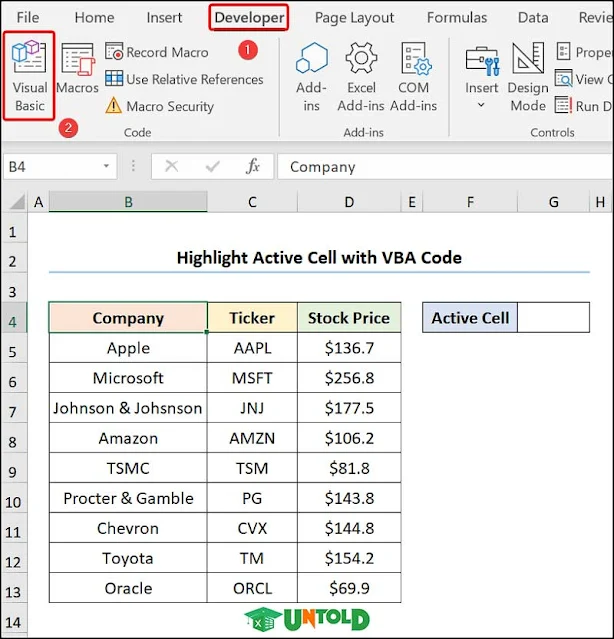Toggle Design Mode

pos(528,77)
